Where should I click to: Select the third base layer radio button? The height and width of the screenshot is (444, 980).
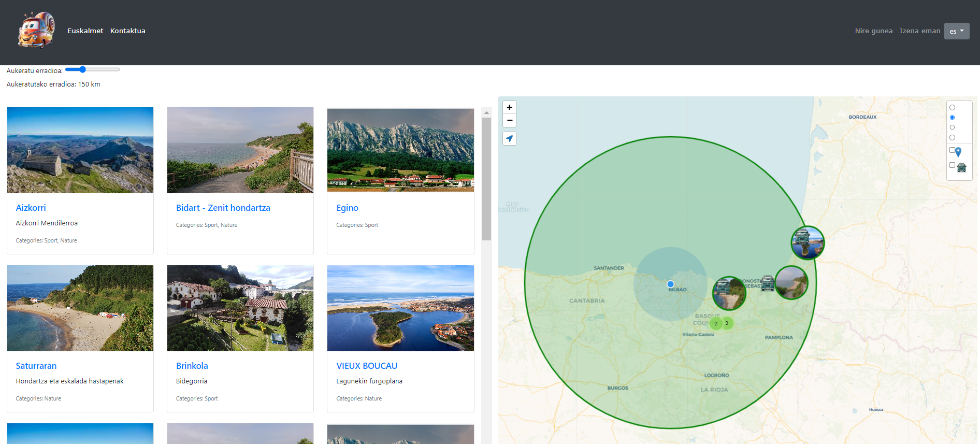pos(952,127)
